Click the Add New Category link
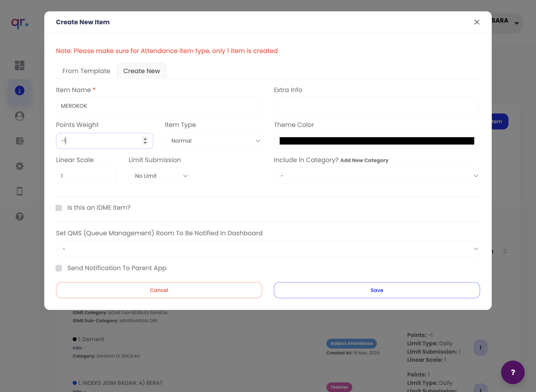536x392 pixels. tap(364, 160)
